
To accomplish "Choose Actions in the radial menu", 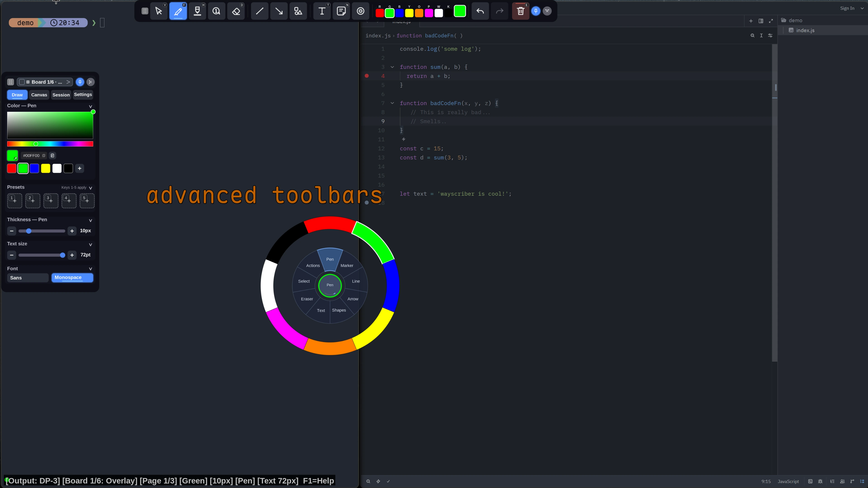I will tap(313, 265).
